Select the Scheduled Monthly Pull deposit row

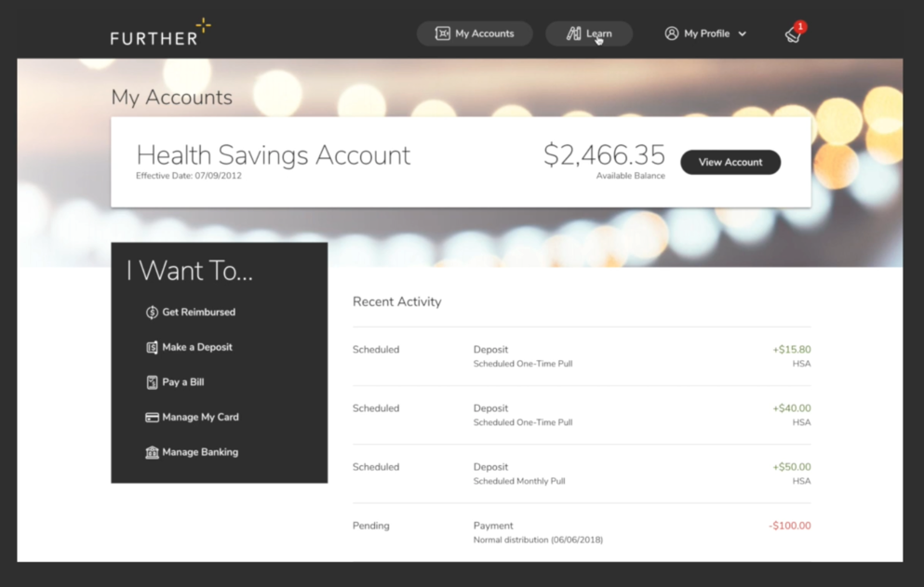pyautogui.click(x=582, y=474)
